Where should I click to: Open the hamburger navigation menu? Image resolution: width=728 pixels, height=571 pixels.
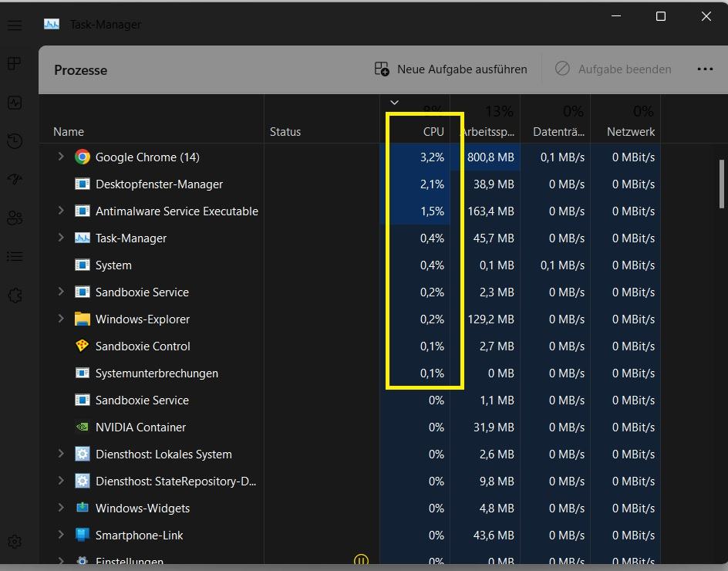click(x=14, y=25)
